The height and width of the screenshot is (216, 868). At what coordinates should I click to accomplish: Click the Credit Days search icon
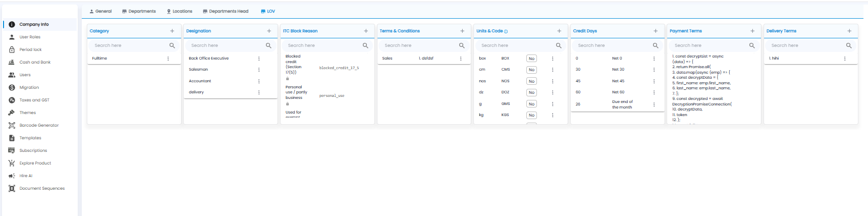pyautogui.click(x=656, y=45)
